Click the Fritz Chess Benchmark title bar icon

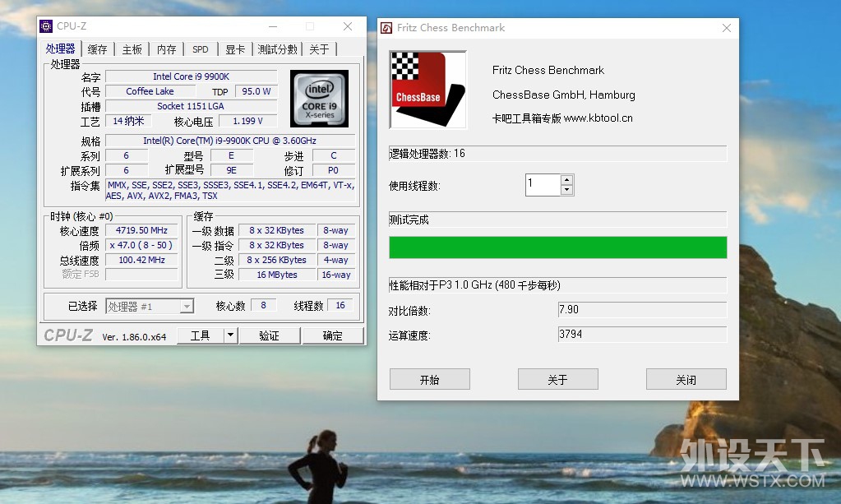coord(386,28)
